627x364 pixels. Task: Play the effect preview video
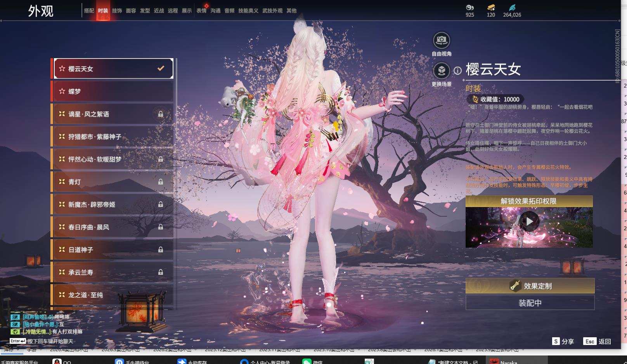coord(529,221)
